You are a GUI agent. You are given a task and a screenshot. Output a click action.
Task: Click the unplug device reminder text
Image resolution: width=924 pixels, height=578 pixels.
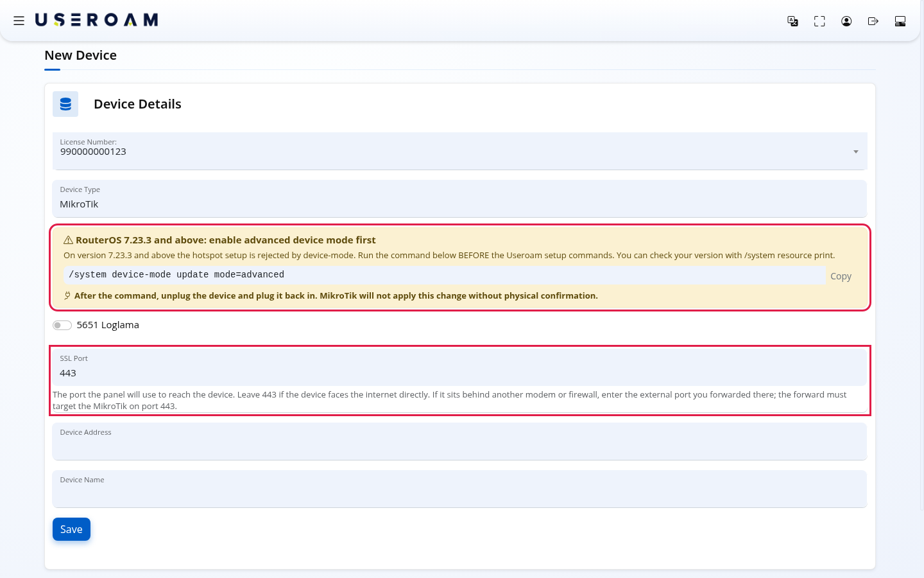(336, 295)
